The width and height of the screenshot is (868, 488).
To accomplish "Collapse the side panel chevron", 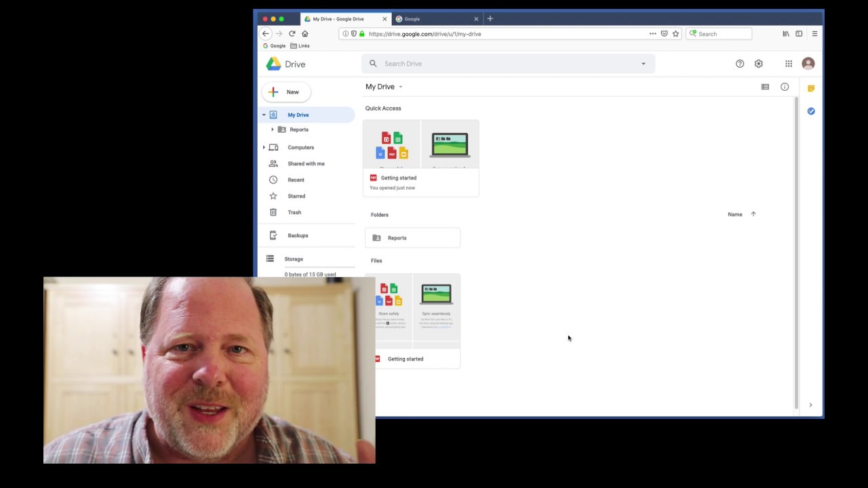I will (x=810, y=405).
